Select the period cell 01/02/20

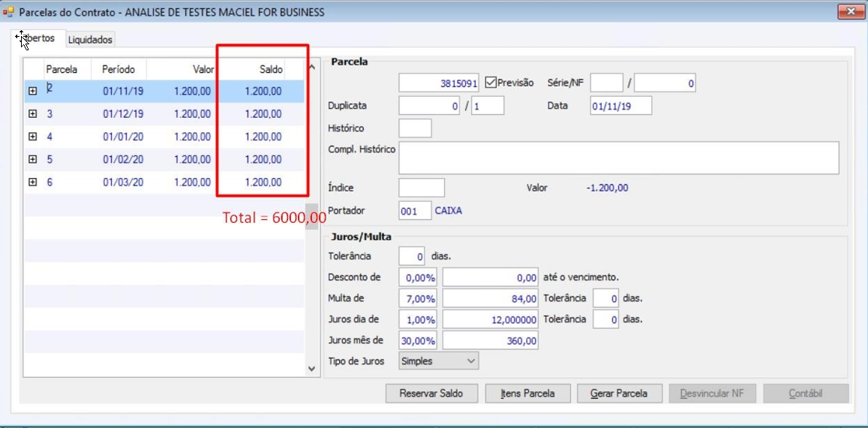point(123,159)
